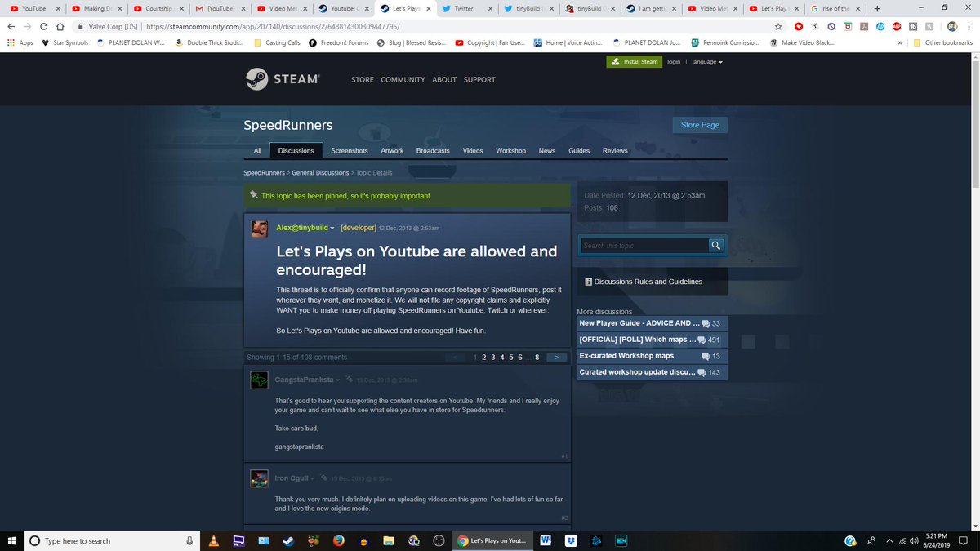Click Alex@tinybuild's avatar image
This screenshot has width=980, height=551.
(260, 229)
